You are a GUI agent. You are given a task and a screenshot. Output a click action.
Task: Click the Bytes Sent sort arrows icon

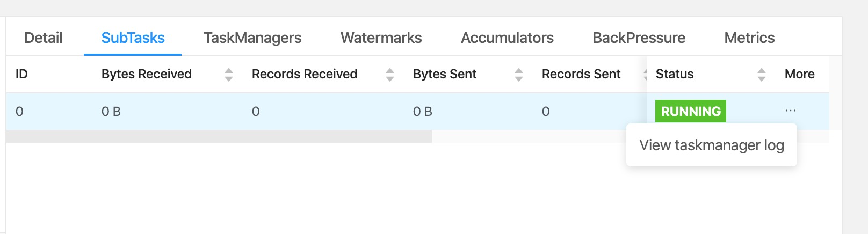519,75
